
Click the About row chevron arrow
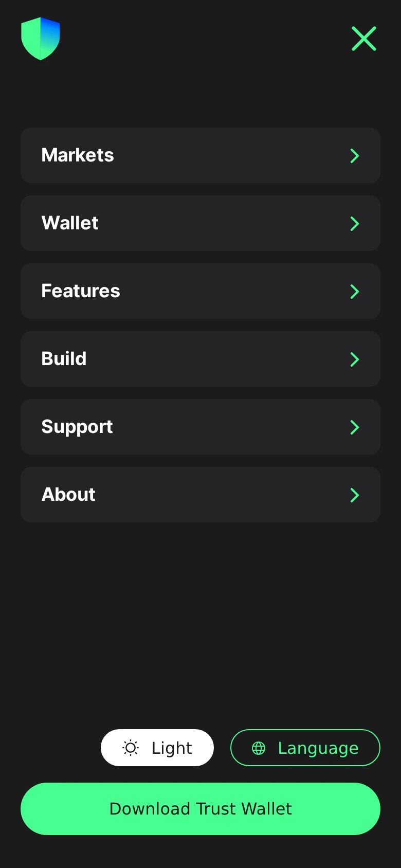[x=355, y=495]
